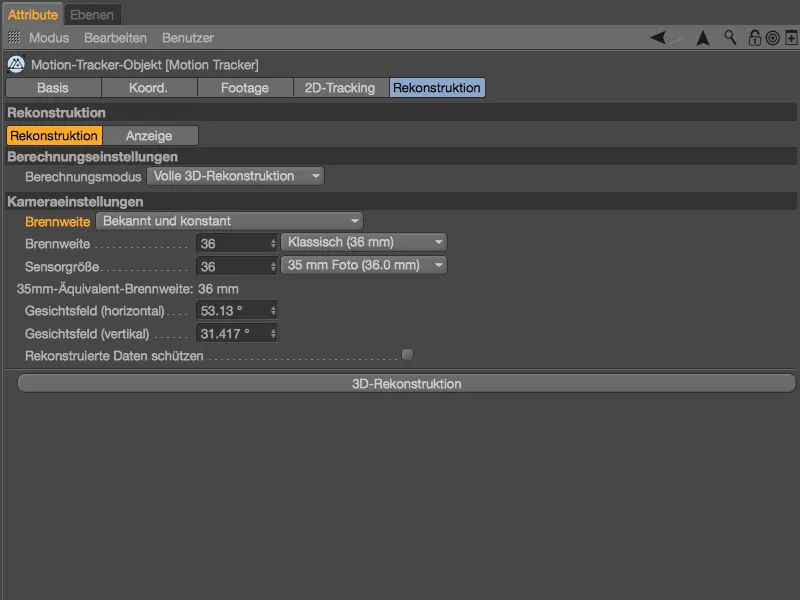
Task: Click the Sensorgröße field stepper arrows
Action: (273, 266)
